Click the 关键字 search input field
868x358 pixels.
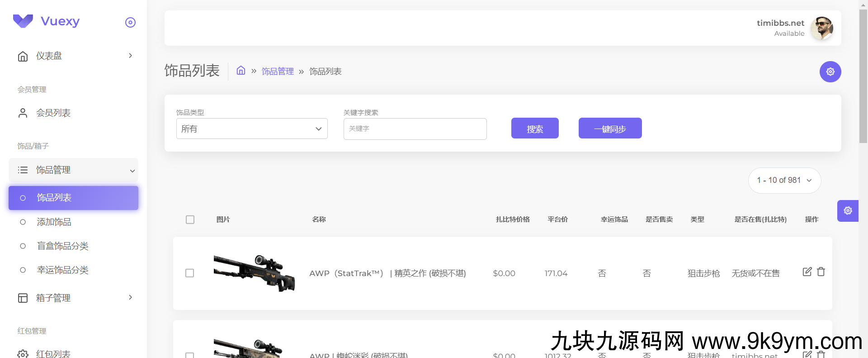415,129
